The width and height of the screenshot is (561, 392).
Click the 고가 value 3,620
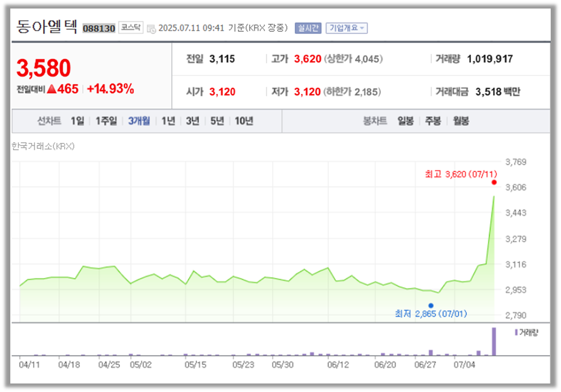pos(308,59)
